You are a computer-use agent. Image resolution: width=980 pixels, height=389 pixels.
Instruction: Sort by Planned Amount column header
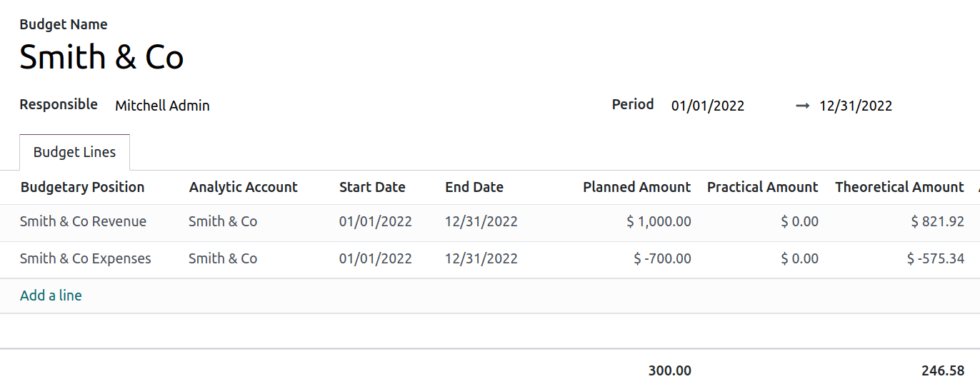(636, 187)
